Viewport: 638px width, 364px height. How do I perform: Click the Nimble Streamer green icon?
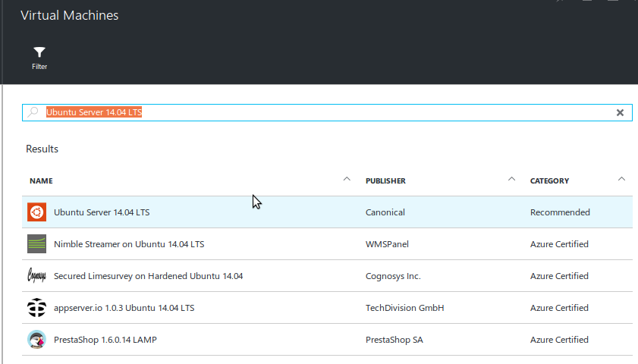36,244
